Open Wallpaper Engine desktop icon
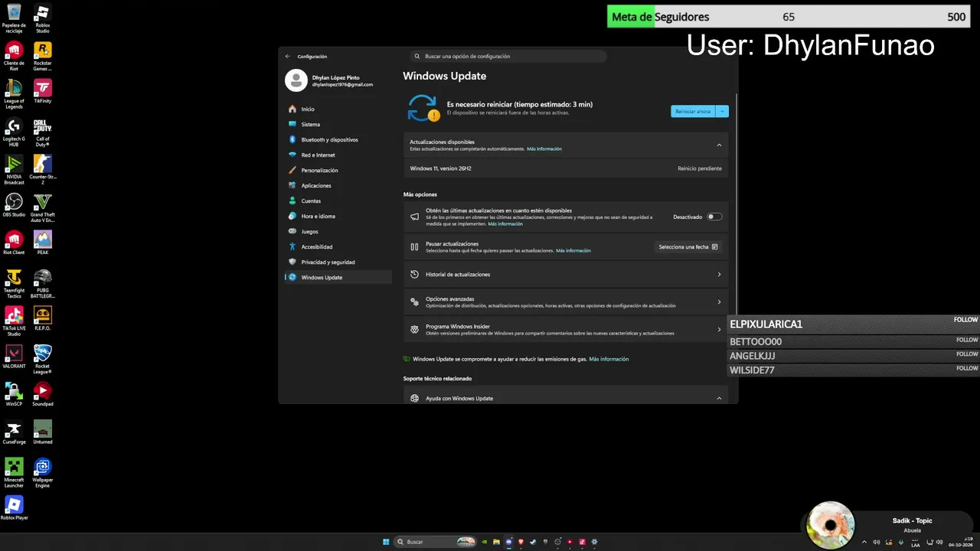Screen dimensions: 980x551 coord(43,473)
